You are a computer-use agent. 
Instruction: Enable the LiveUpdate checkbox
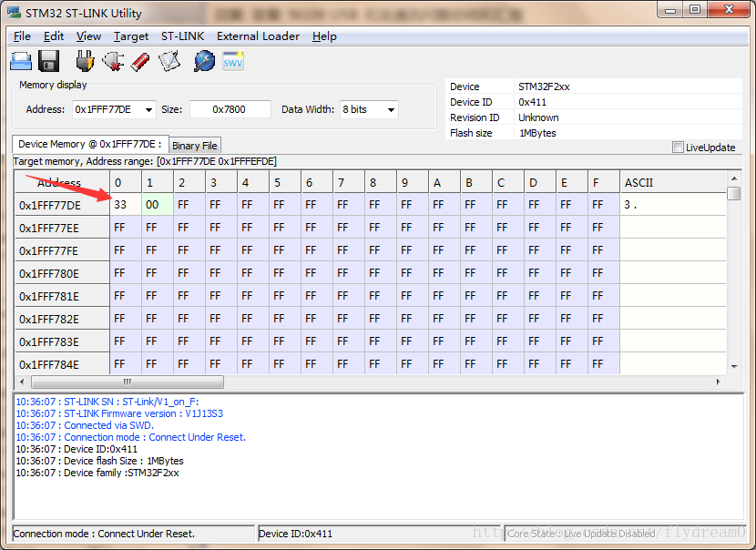678,147
